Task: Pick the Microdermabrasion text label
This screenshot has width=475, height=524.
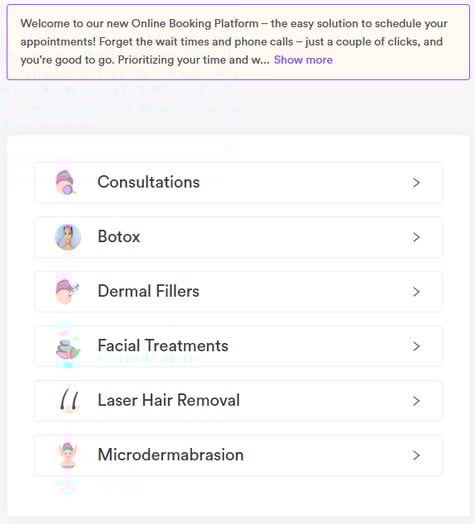Action: tap(170, 454)
